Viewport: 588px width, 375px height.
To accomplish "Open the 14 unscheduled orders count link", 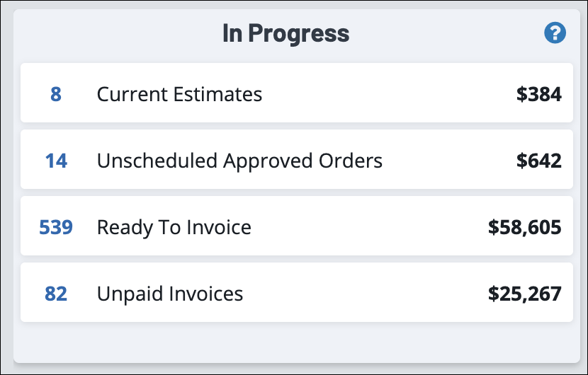I will click(x=56, y=161).
